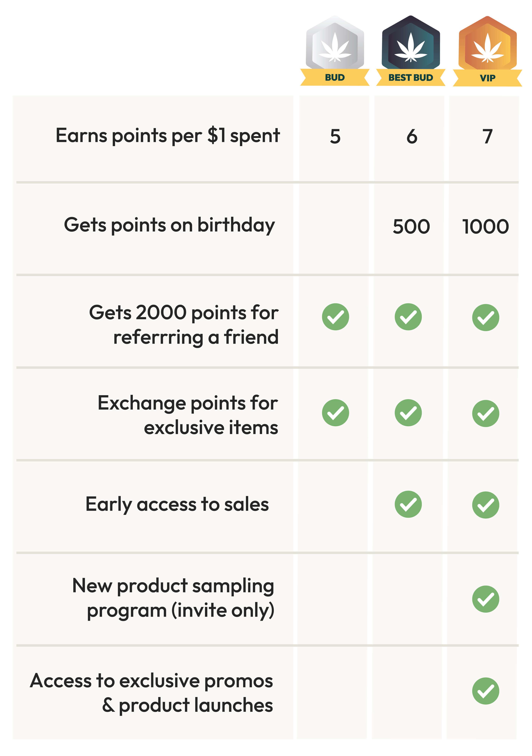The width and height of the screenshot is (532, 756).
Task: Click VIP exclusive promos checkmark
Action: pyautogui.click(x=486, y=691)
